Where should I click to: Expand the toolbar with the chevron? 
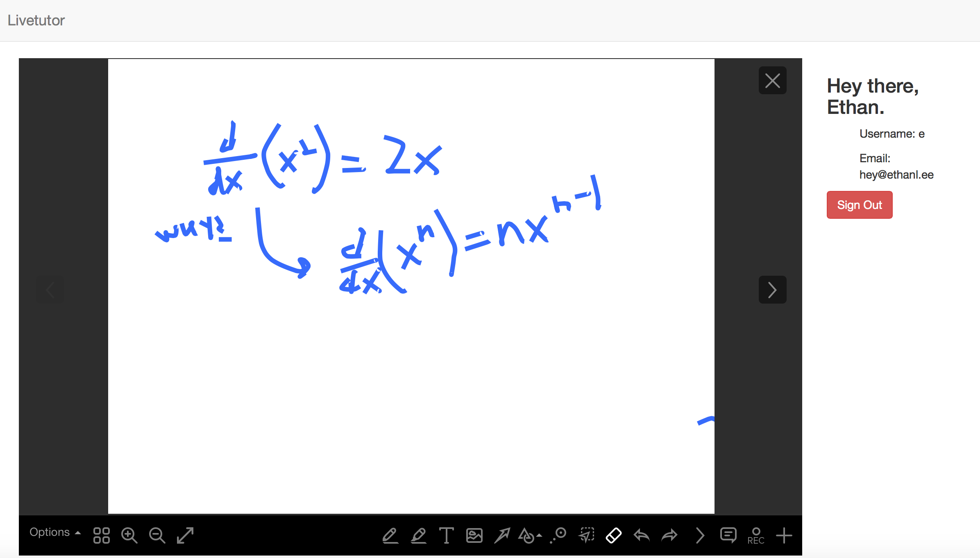(x=700, y=535)
